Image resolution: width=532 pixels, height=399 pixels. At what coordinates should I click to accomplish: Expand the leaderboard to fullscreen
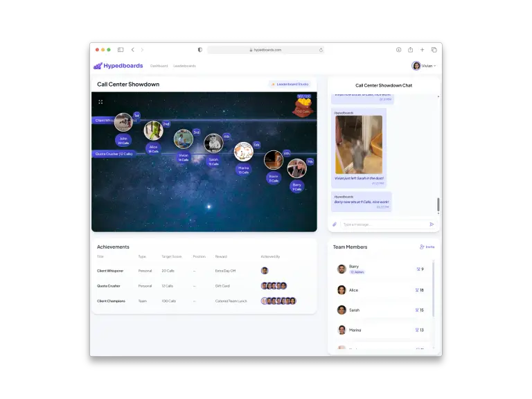point(100,102)
